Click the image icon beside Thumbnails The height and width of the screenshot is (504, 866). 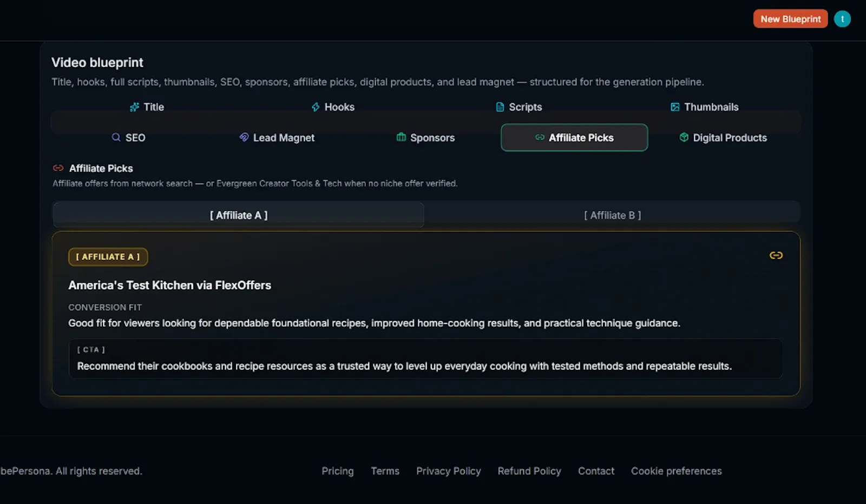(x=675, y=107)
